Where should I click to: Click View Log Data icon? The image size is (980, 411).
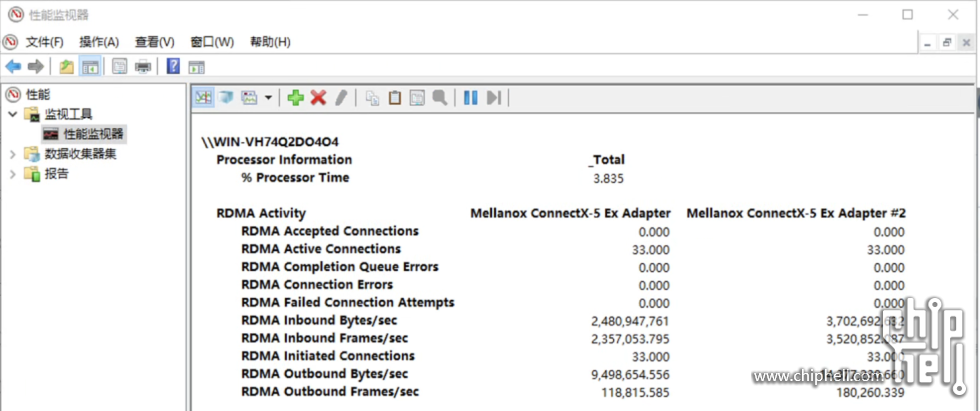[x=226, y=97]
